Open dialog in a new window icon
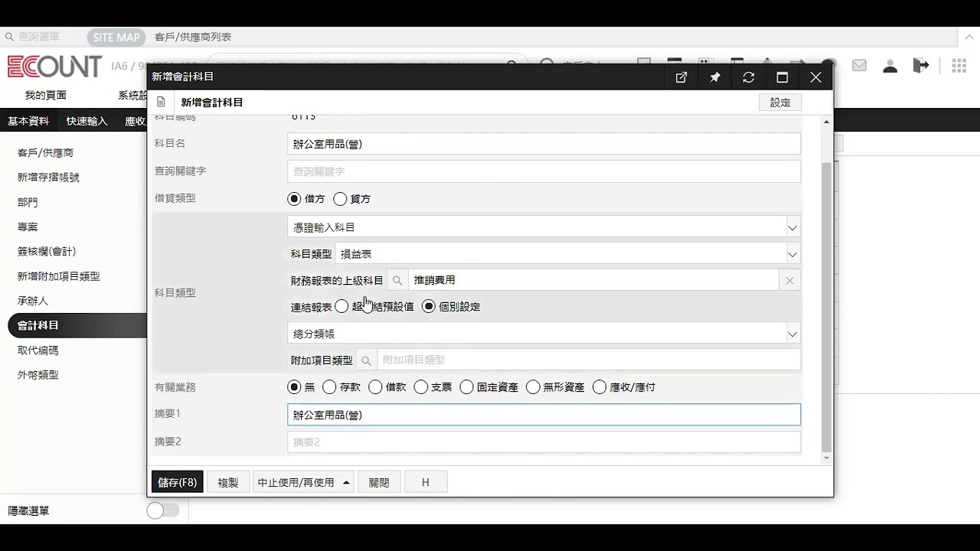Screen dimensions: 980x551 click(681, 77)
